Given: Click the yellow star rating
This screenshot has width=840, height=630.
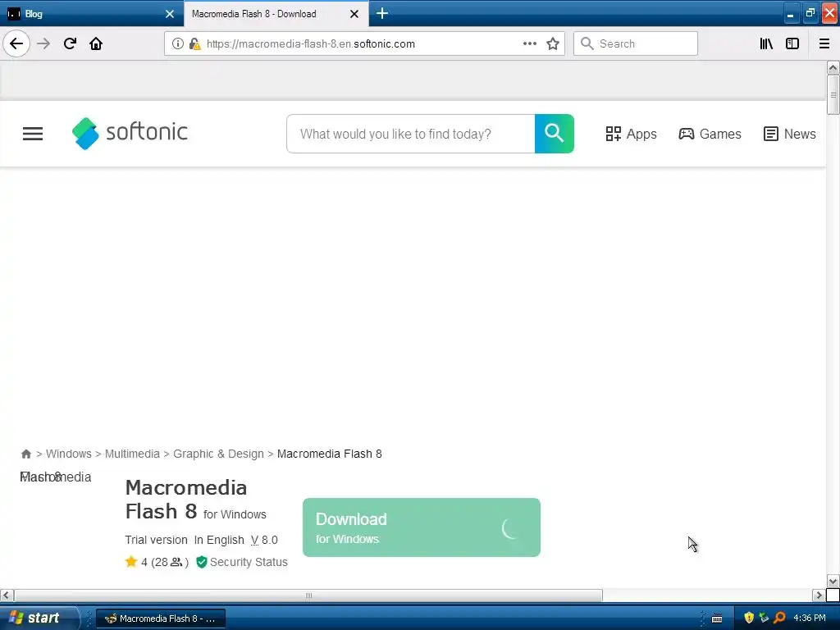Looking at the screenshot, I should click(x=131, y=562).
